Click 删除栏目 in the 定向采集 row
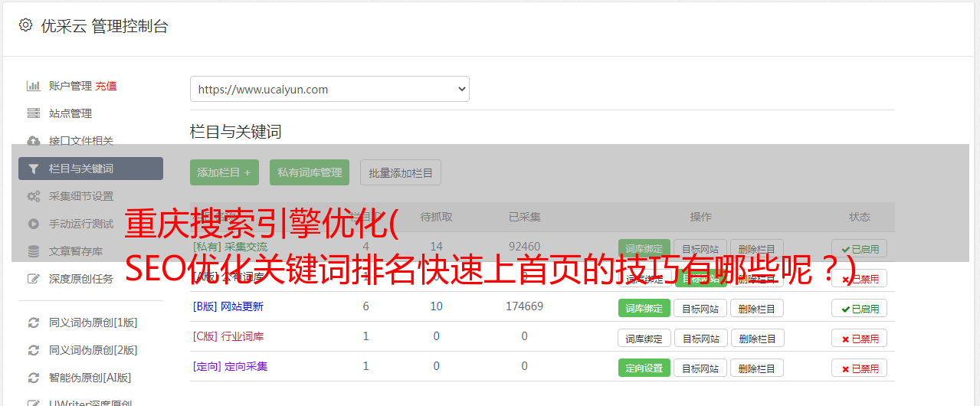This screenshot has width=980, height=406. [x=757, y=368]
